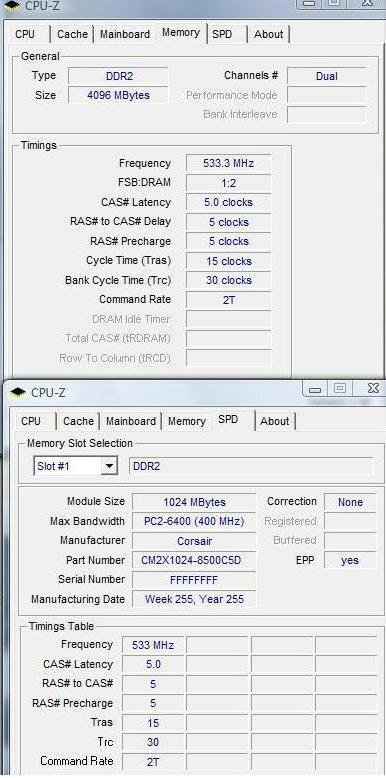Click the Bank Cycle Time 30 clocks value
This screenshot has width=386, height=778.
coord(228,280)
